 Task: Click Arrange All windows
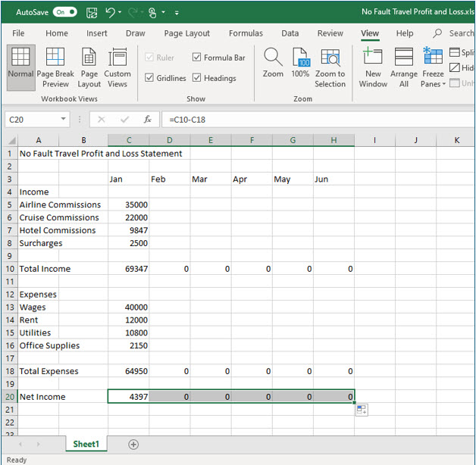pos(404,67)
